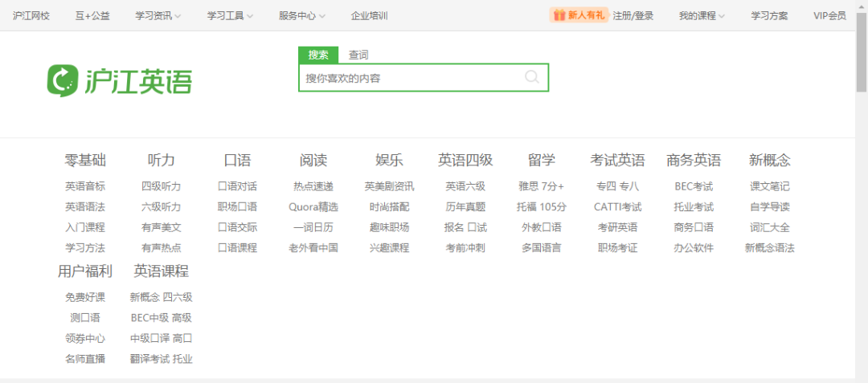This screenshot has width=868, height=383.
Task: Click the BEC考试 link
Action: [x=694, y=186]
